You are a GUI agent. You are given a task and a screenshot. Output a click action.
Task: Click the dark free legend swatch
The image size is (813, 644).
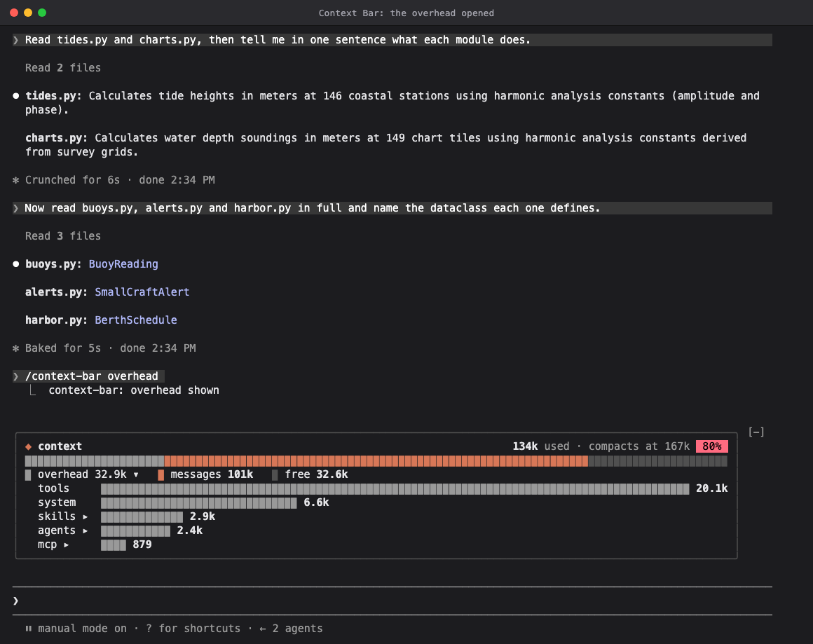[x=275, y=474]
